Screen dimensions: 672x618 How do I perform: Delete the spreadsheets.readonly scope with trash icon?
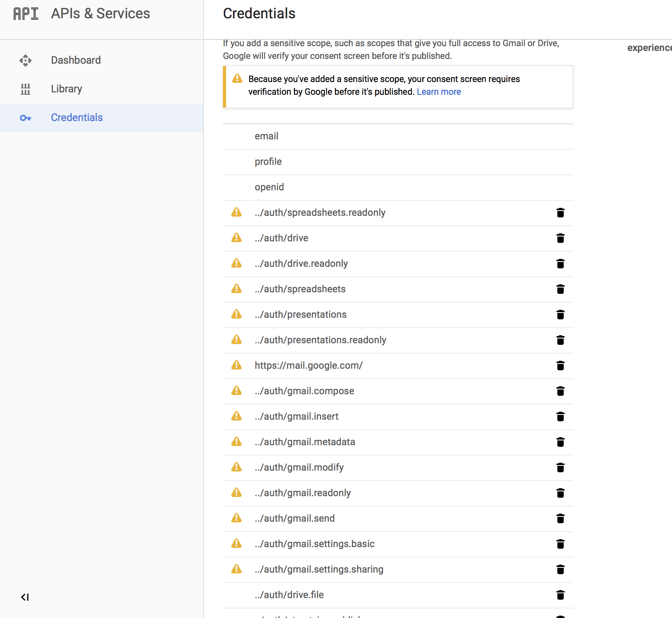pyautogui.click(x=560, y=213)
